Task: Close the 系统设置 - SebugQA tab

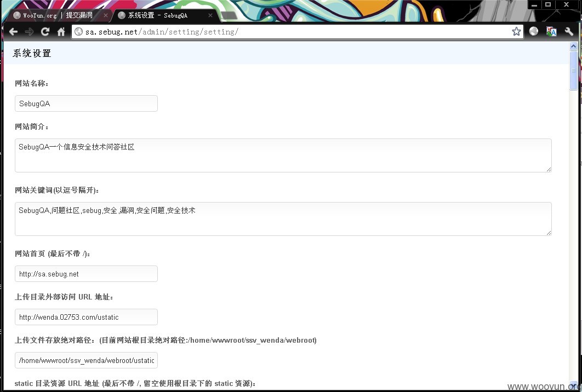Action: [x=210, y=15]
